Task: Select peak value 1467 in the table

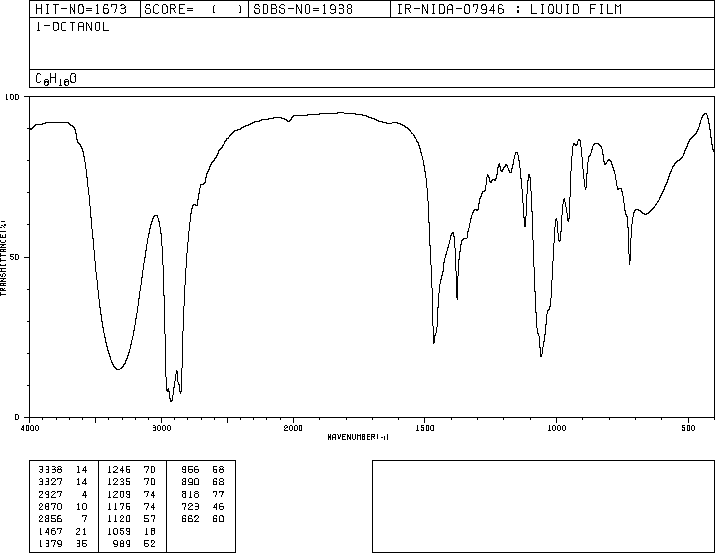Action: [x=50, y=532]
